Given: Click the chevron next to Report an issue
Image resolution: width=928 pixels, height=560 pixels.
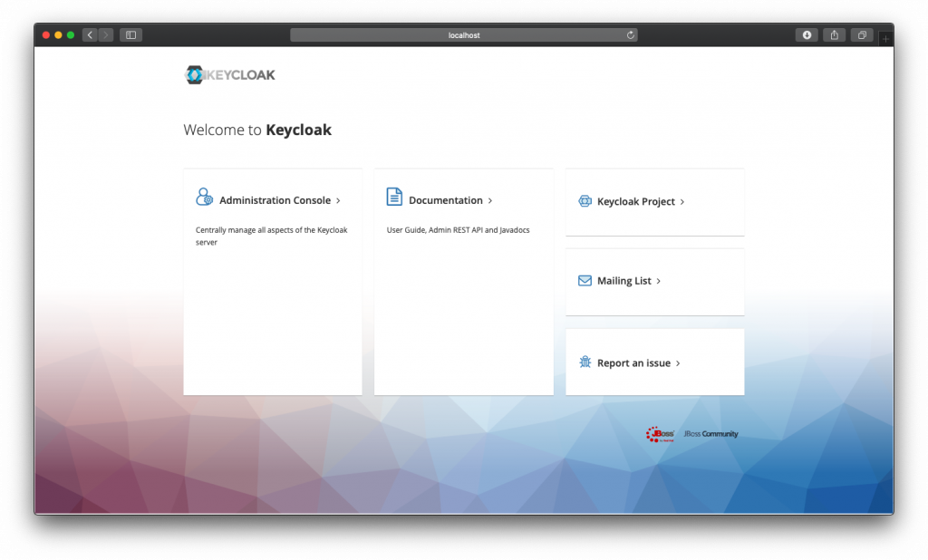Looking at the screenshot, I should coord(678,363).
